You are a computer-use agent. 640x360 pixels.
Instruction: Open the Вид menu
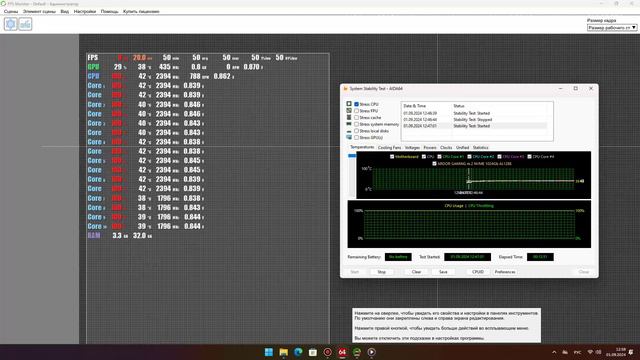[x=64, y=11]
